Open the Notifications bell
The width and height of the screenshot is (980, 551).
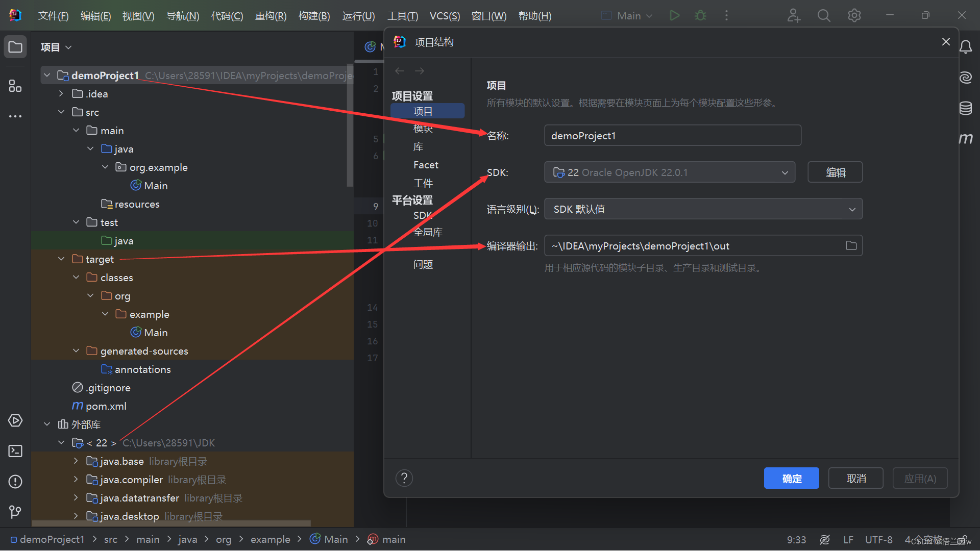[x=965, y=47]
